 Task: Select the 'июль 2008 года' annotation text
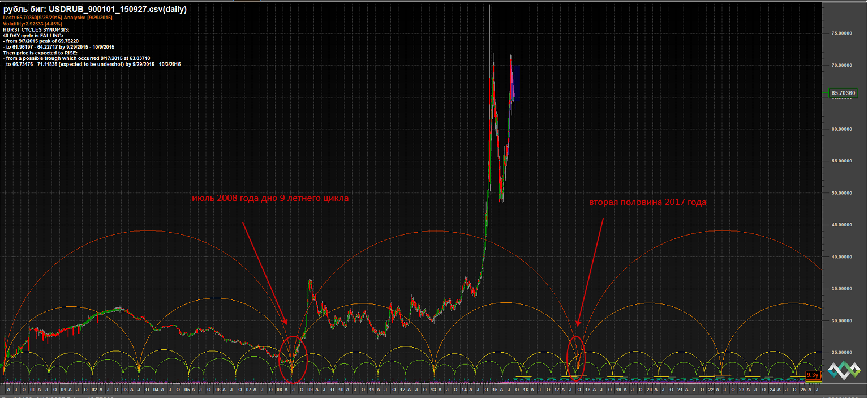[271, 198]
